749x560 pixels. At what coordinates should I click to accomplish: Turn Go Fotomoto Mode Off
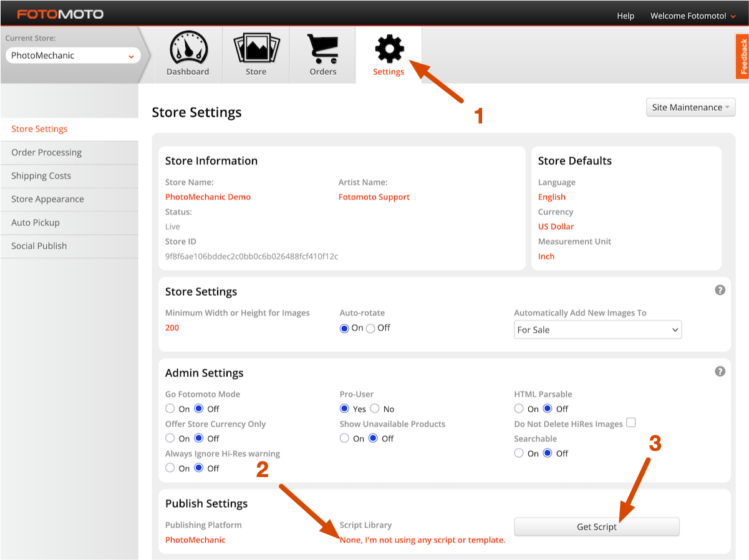click(x=199, y=408)
